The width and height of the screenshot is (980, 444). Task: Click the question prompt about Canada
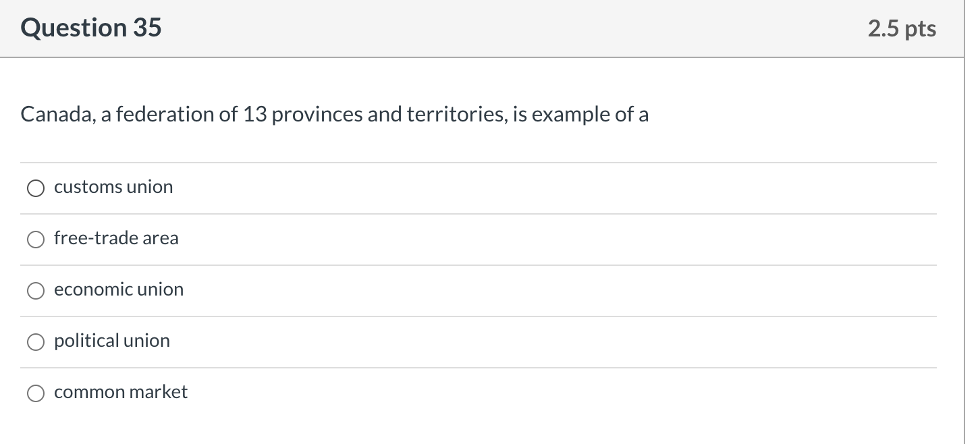tap(334, 115)
